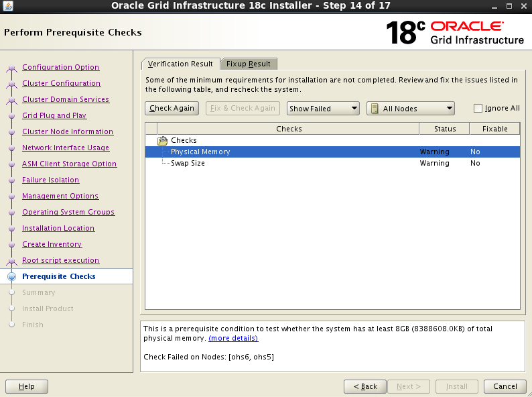Go to Network Interface Usage step
The height and width of the screenshot is (397, 532).
(66, 148)
